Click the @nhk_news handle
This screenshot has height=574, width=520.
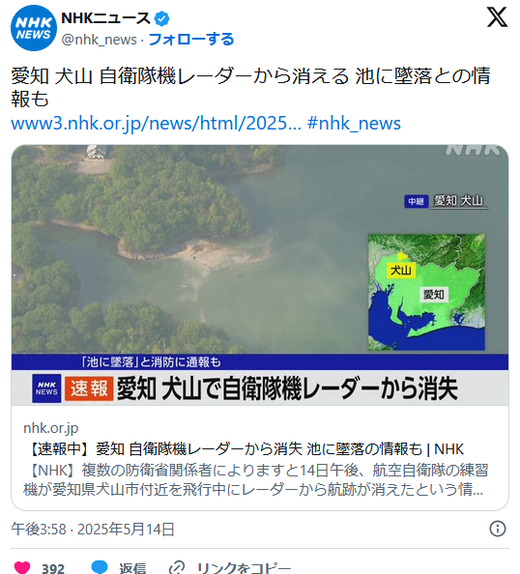tap(99, 40)
